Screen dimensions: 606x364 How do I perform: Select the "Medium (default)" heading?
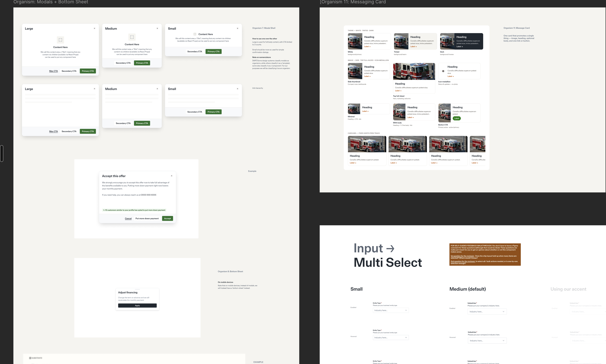(x=468, y=289)
